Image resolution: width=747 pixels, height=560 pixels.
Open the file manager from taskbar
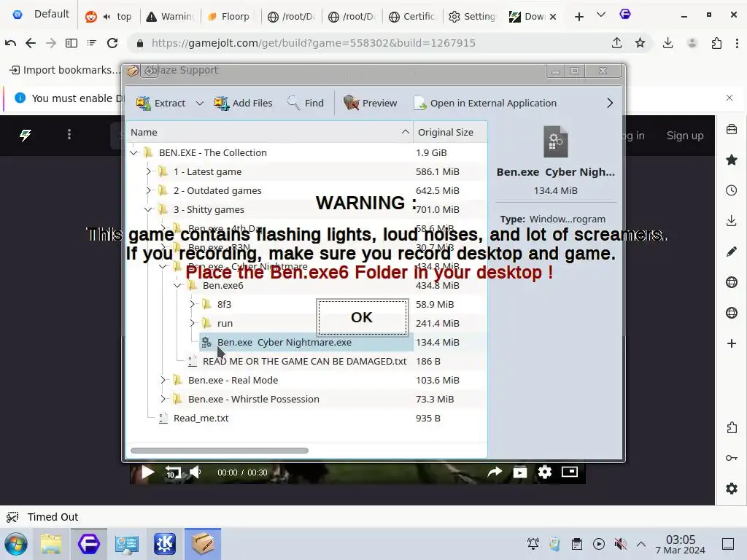52,544
